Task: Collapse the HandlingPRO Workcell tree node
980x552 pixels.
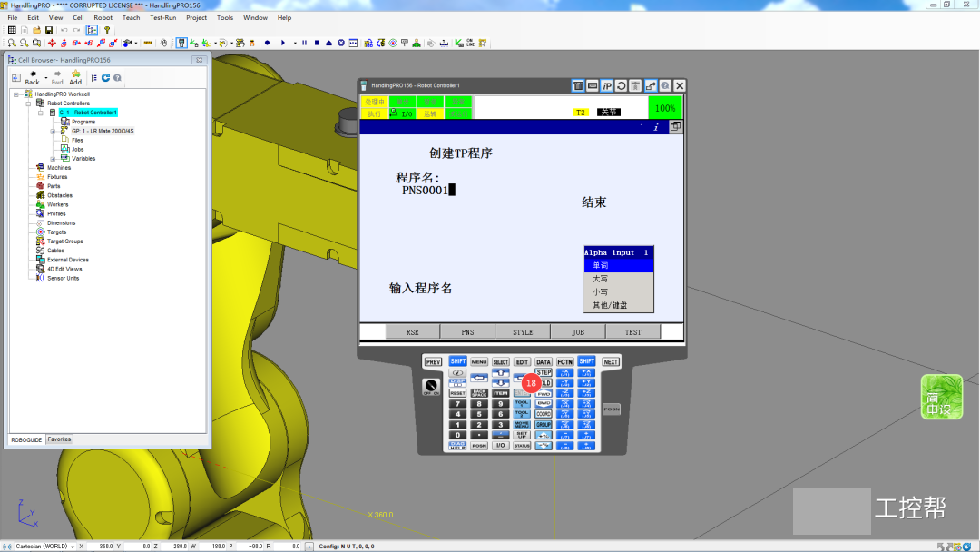Action: (16, 94)
